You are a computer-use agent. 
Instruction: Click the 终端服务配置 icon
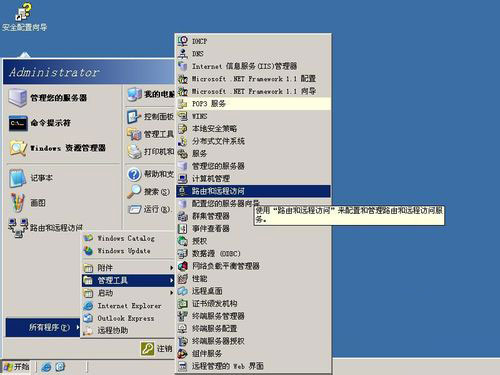(x=183, y=329)
